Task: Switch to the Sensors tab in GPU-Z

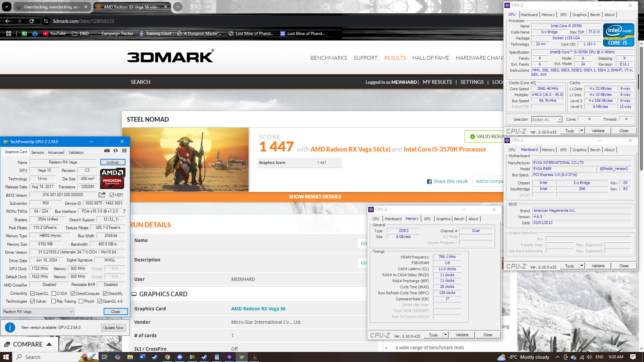Action: tap(38, 153)
